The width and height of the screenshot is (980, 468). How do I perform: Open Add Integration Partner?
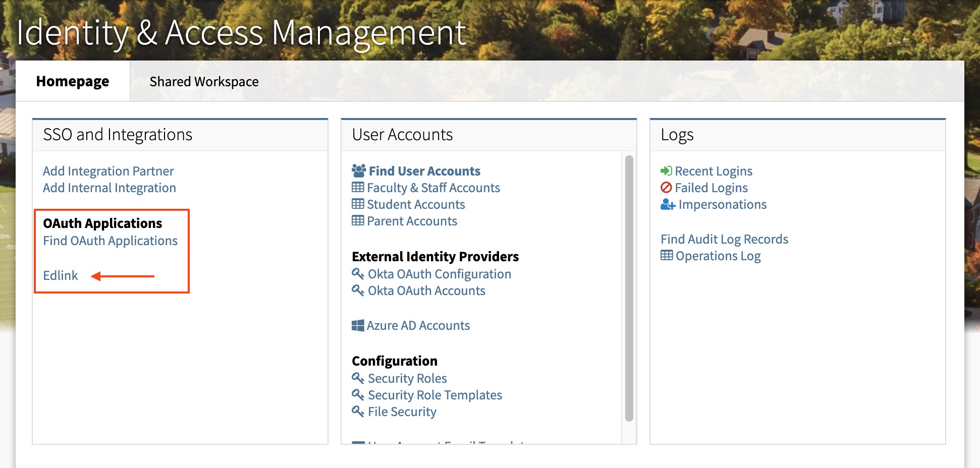(x=108, y=171)
